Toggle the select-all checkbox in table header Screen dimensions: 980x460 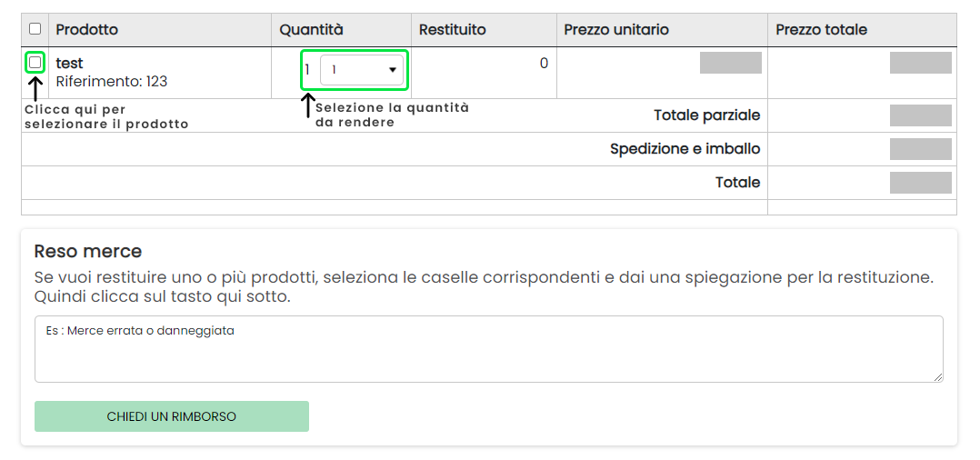click(35, 29)
